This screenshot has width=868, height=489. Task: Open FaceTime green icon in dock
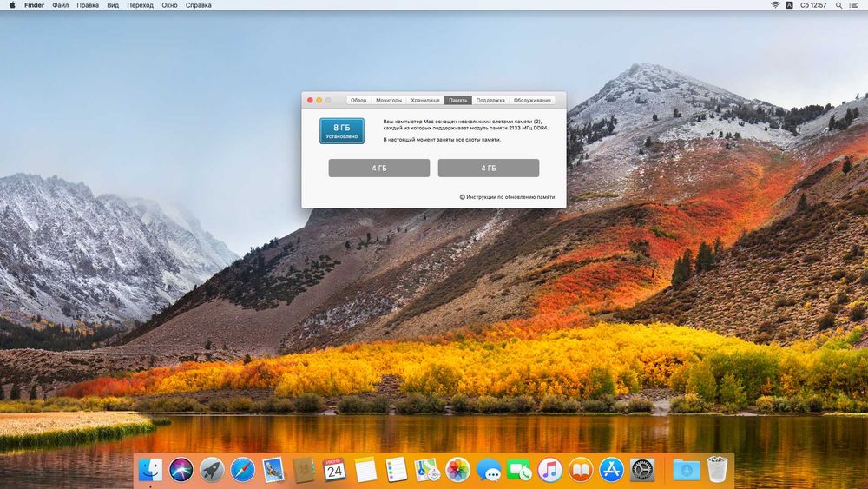519,470
